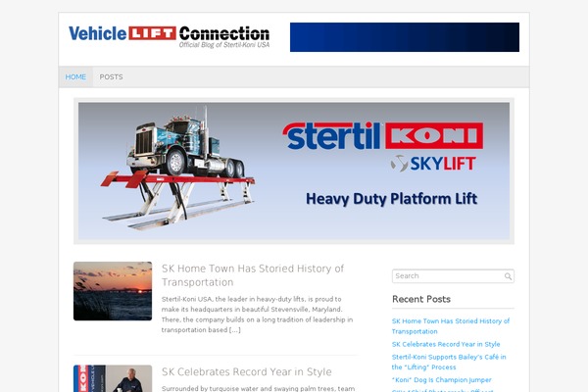The height and width of the screenshot is (392, 588).
Task: Open the POSTS menu item
Action: pos(111,76)
